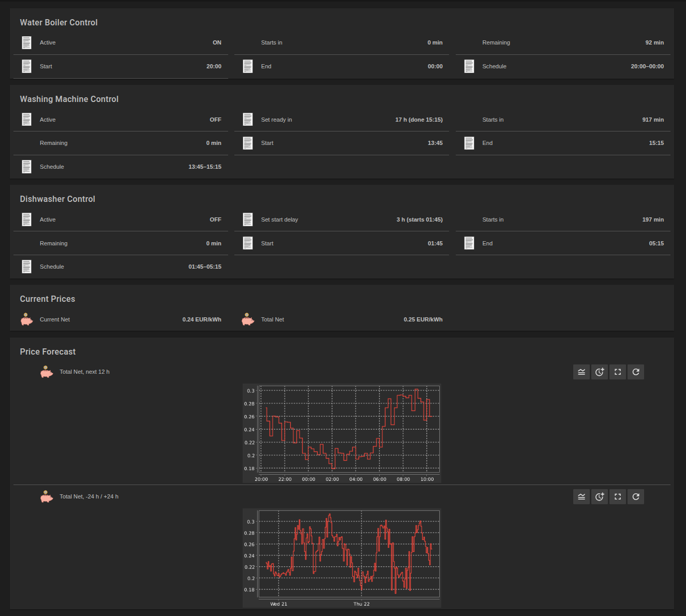
Task: Open time period options for next 12 h chart
Action: tap(600, 372)
